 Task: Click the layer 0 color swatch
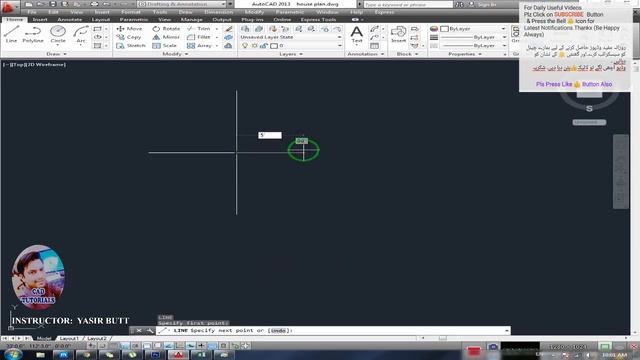point(274,46)
